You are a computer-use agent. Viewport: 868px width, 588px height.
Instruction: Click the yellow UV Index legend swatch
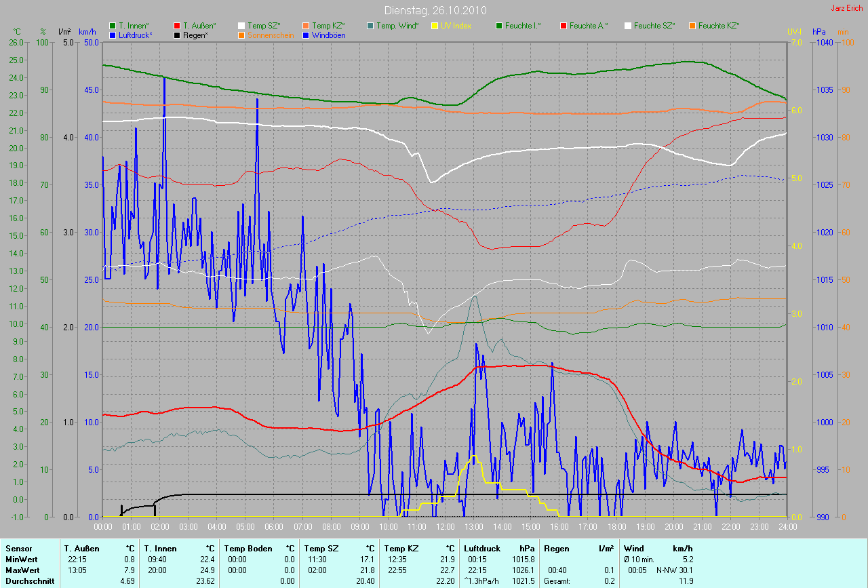pyautogui.click(x=435, y=26)
